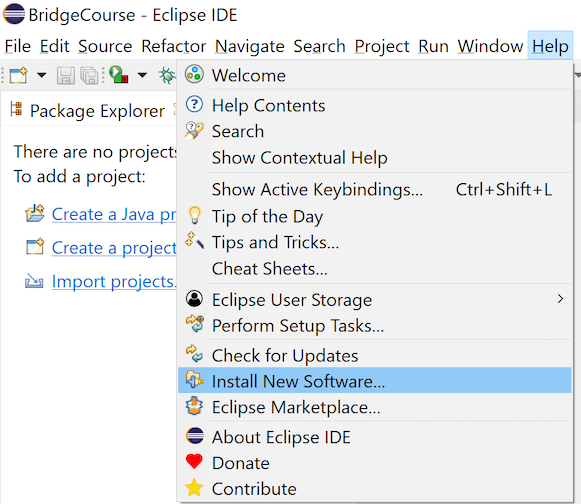The width and height of the screenshot is (581, 504).
Task: Click the Welcome menu icon
Action: tap(194, 74)
